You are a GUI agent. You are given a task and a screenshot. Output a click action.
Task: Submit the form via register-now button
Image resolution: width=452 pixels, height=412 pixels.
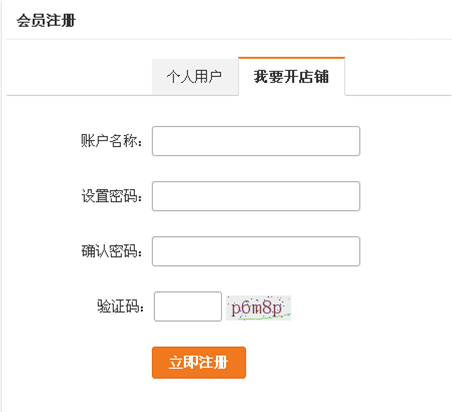coord(199,362)
